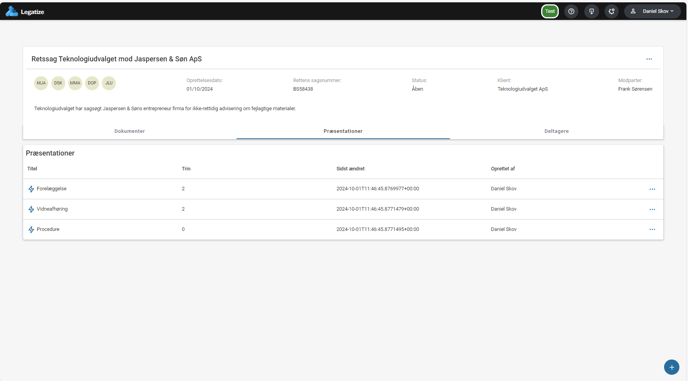This screenshot has height=381, width=688.
Task: Click the Trin value 0 for Procedure
Action: 183,229
